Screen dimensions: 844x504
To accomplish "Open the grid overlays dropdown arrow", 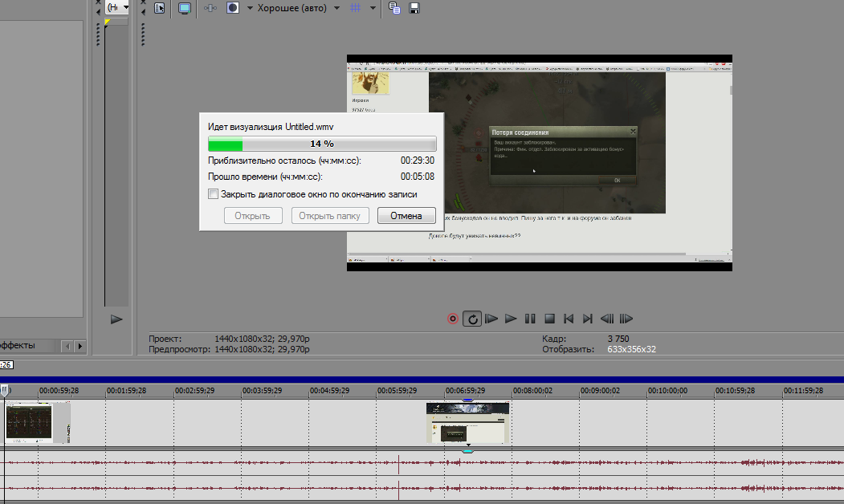I will (x=373, y=8).
